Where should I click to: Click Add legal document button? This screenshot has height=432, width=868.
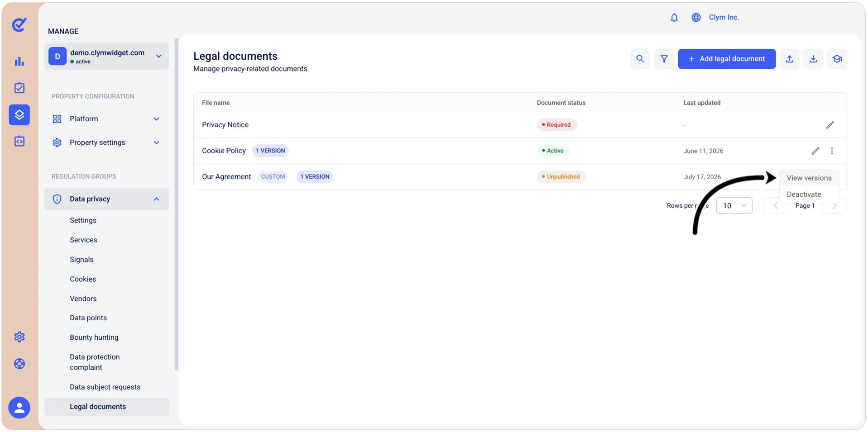[x=726, y=59]
